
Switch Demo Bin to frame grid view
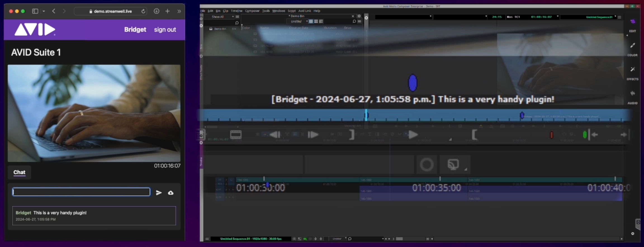click(316, 22)
